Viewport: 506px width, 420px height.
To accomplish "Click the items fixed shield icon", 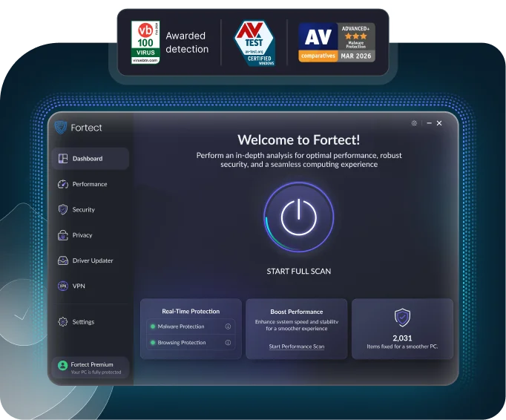I will (402, 318).
